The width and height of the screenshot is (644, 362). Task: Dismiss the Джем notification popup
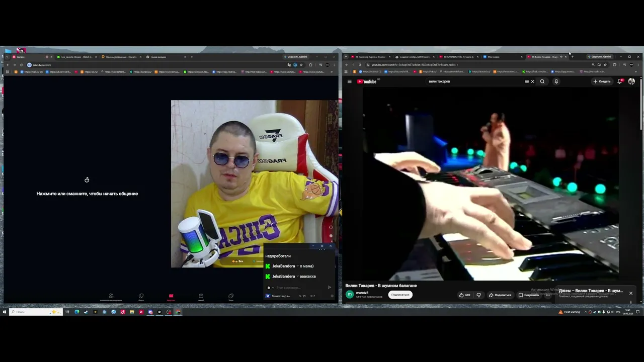[630, 293]
